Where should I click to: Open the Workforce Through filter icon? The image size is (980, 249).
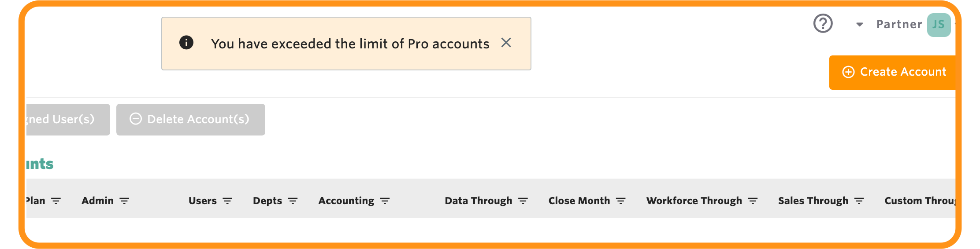pyautogui.click(x=753, y=201)
